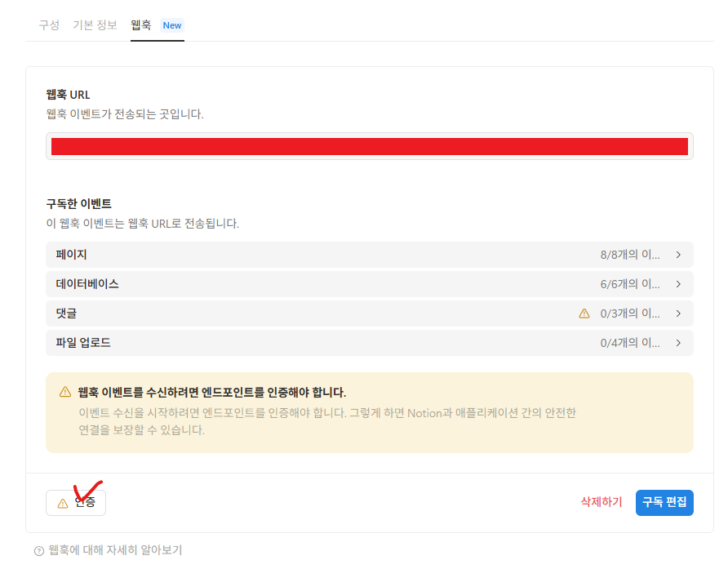Click the 댓글 row label
The image size is (728, 569).
[x=66, y=313]
